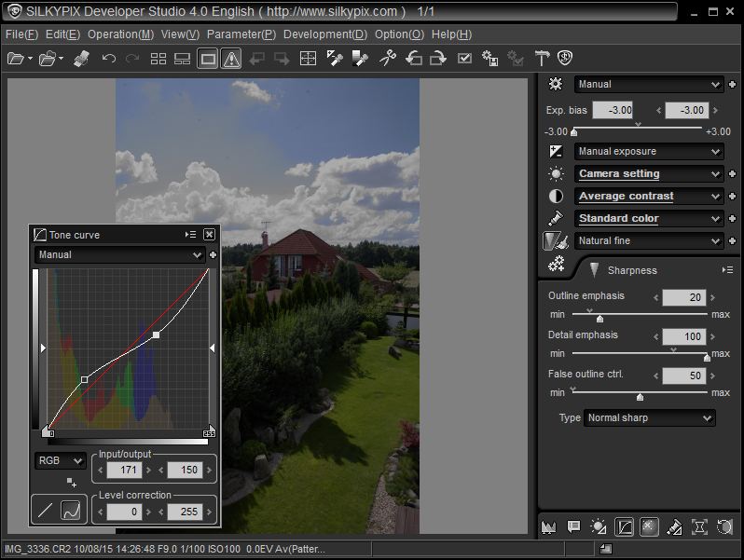This screenshot has width=744, height=560.
Task: Click the scissors toolbar icon
Action: coord(388,59)
